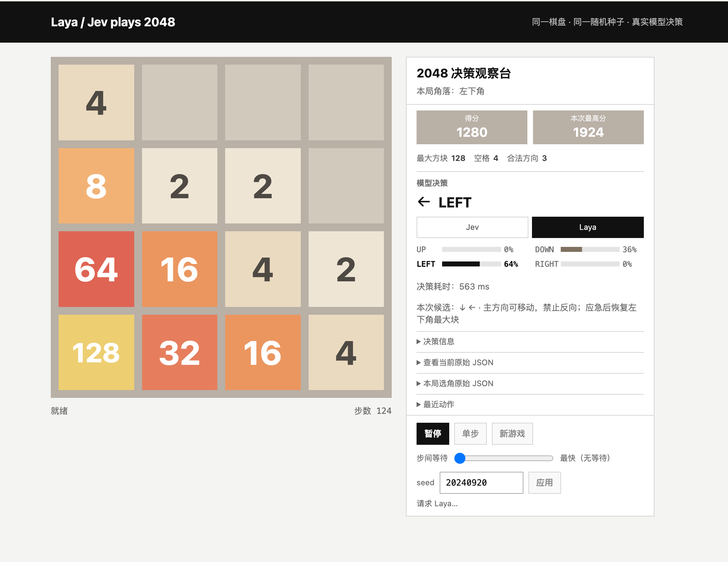Click the header subtitle '同一棋盘 · 同一随机种子'
The image size is (728, 562).
pyautogui.click(x=578, y=22)
